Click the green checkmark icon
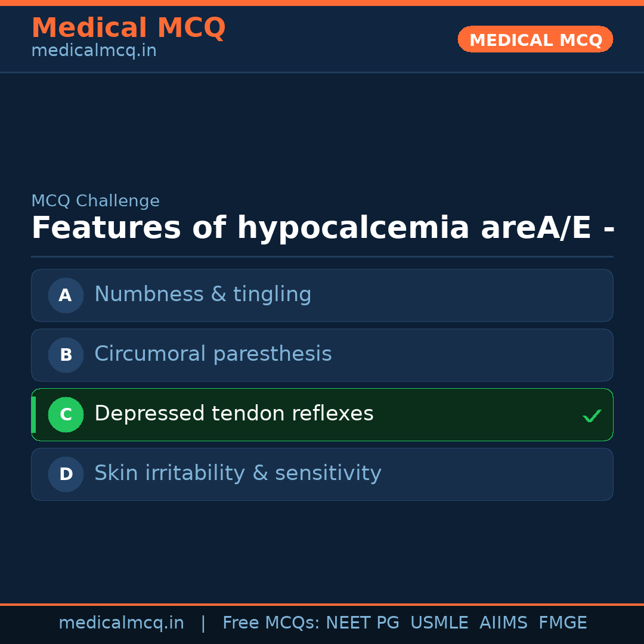This screenshot has height=644, width=644. pyautogui.click(x=592, y=416)
